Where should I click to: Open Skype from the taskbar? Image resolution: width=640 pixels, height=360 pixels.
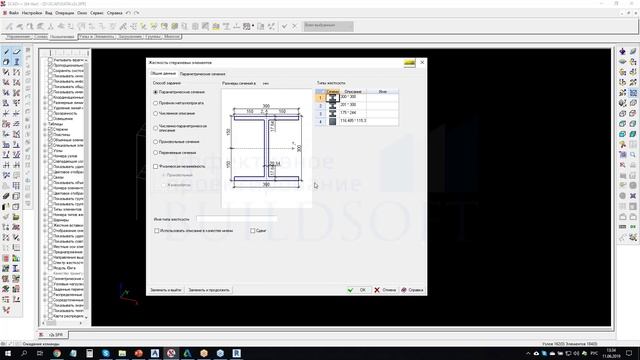pos(106,353)
